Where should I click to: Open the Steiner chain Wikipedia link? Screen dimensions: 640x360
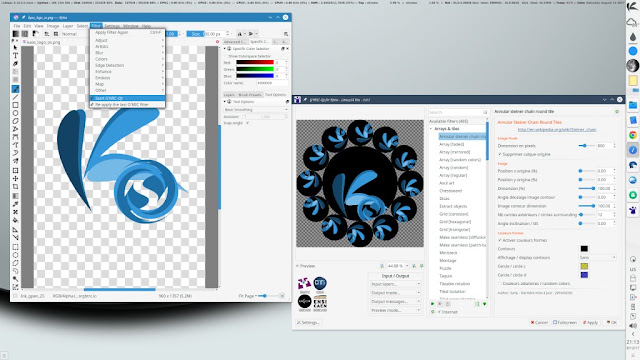point(557,130)
